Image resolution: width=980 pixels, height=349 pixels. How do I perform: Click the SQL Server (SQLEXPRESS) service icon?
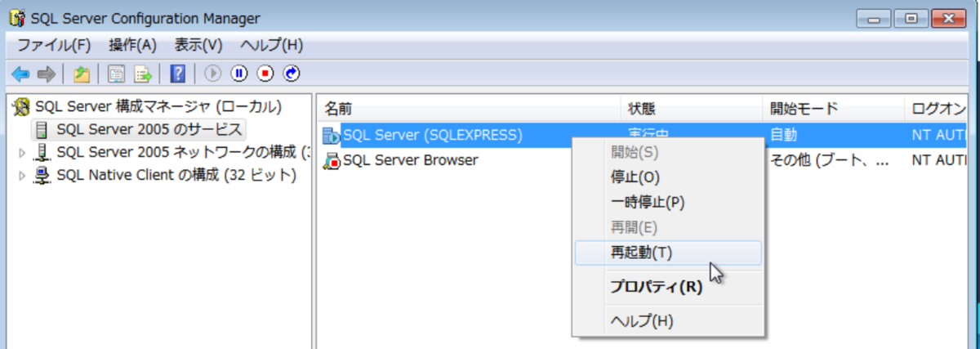click(332, 135)
